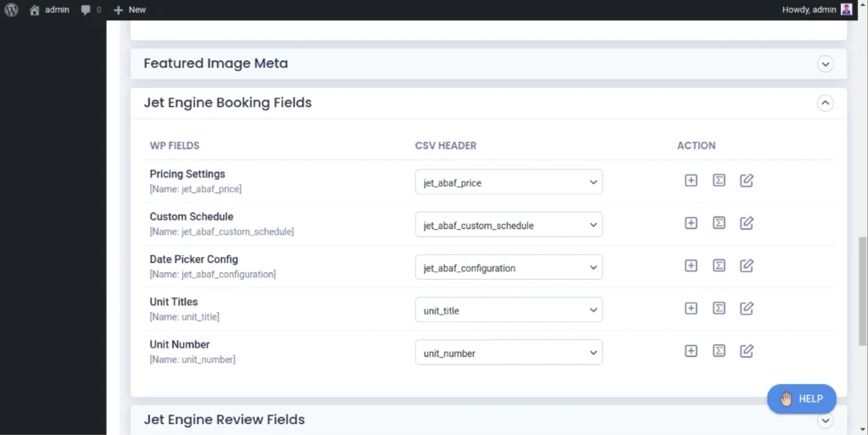Screen dimensions: 868x435
Task: Open the jet_abaf_configuration dropdown
Action: (x=509, y=268)
